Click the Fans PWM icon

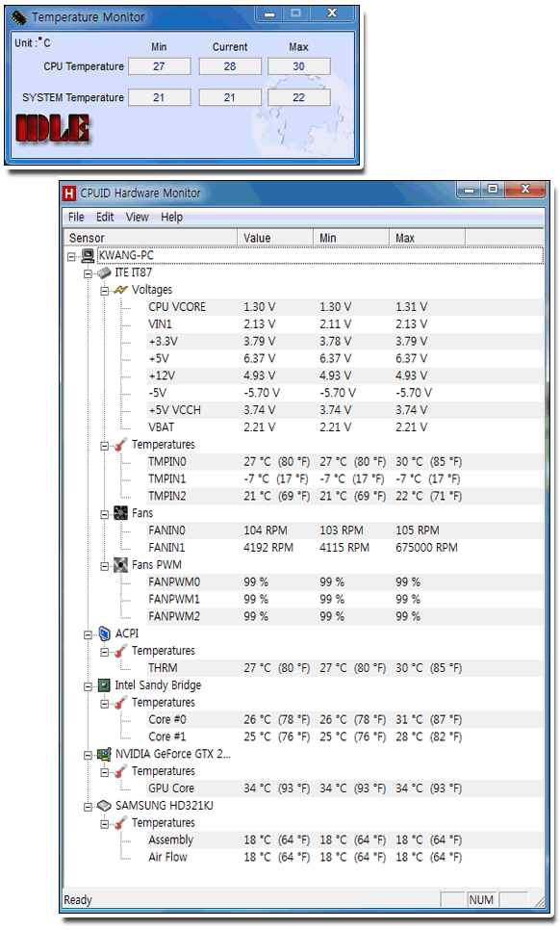tap(120, 565)
